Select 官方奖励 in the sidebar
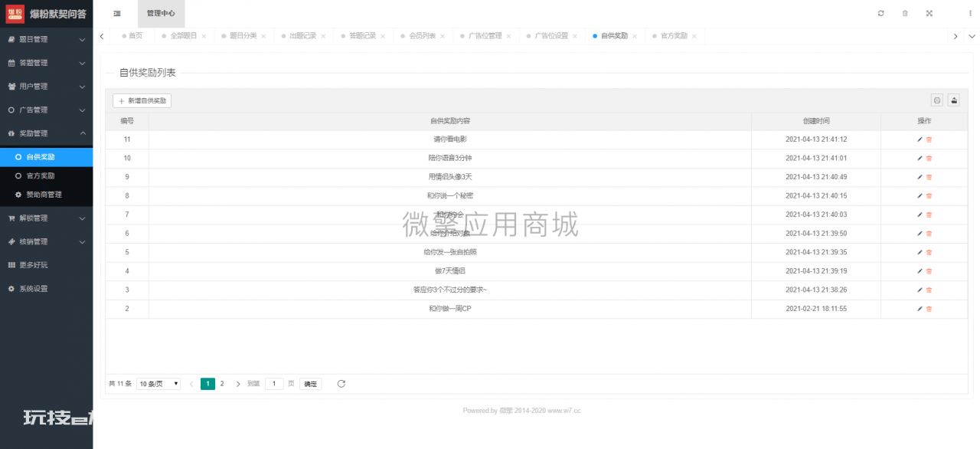 pyautogui.click(x=46, y=176)
